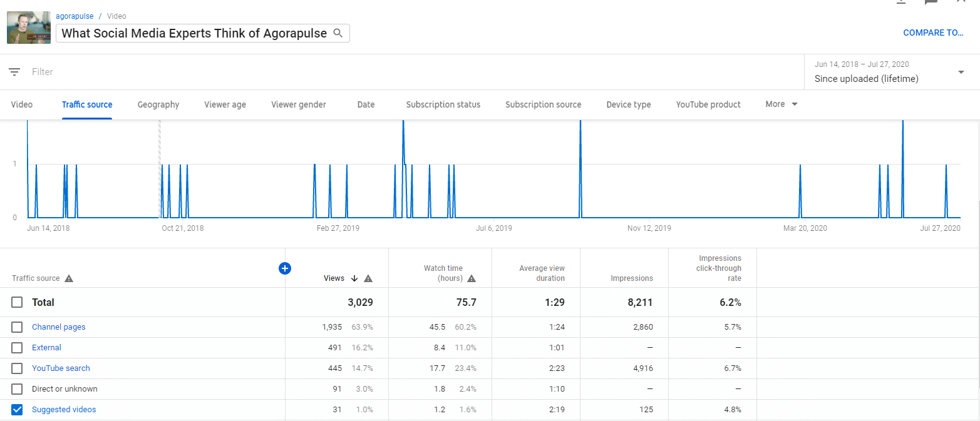
Task: Click the warning triangle beside Views header
Action: coord(368,278)
